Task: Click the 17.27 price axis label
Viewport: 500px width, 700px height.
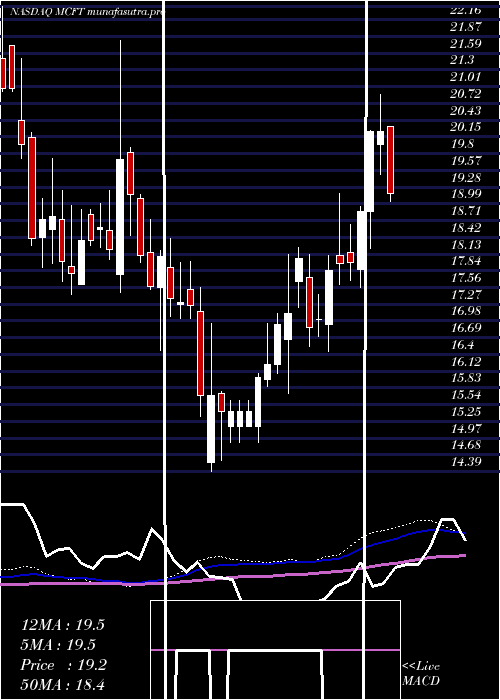Action: coord(466,295)
